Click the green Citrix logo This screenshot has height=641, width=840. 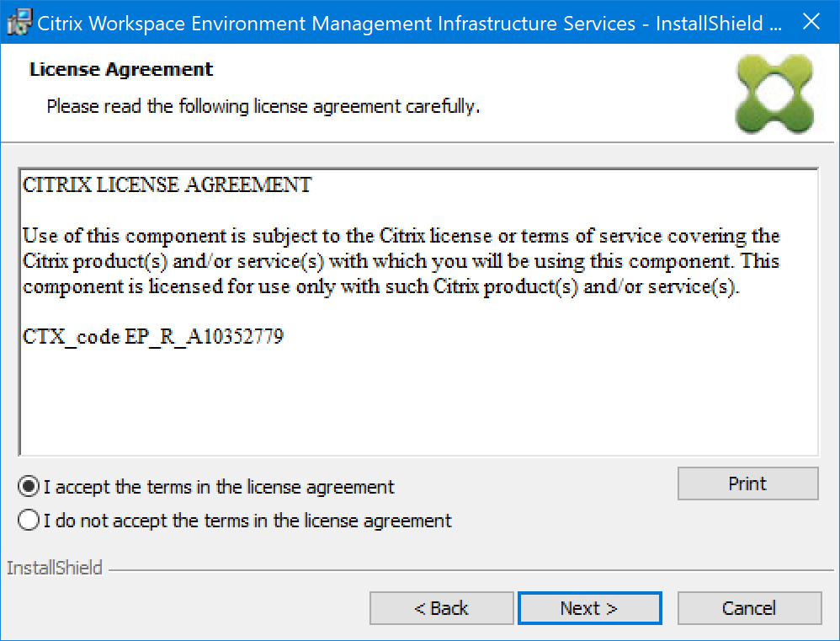click(774, 92)
